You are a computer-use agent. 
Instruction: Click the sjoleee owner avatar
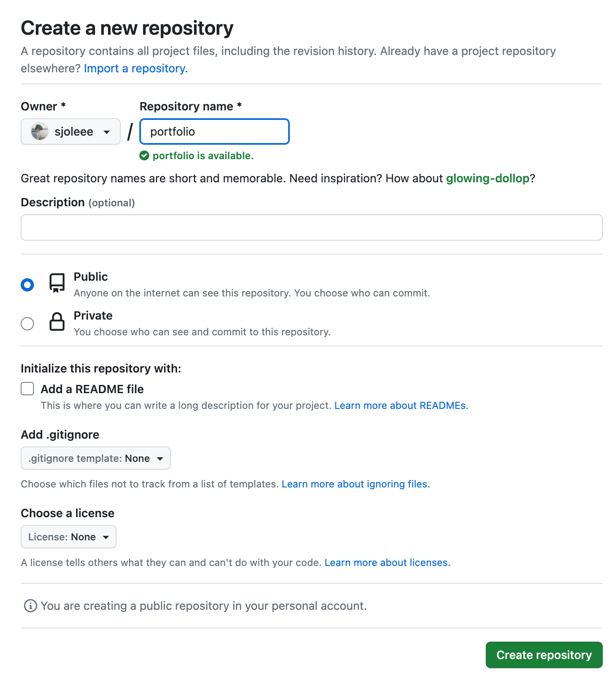(38, 131)
